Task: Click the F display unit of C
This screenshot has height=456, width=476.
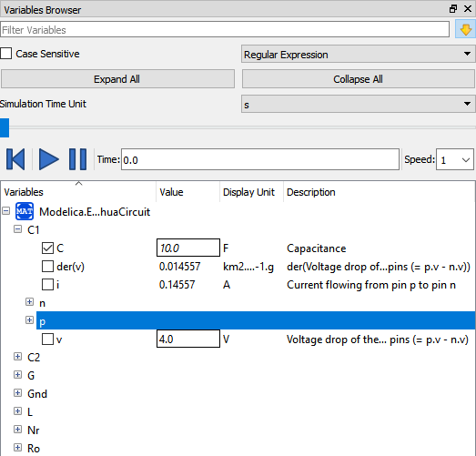Action: click(x=226, y=248)
